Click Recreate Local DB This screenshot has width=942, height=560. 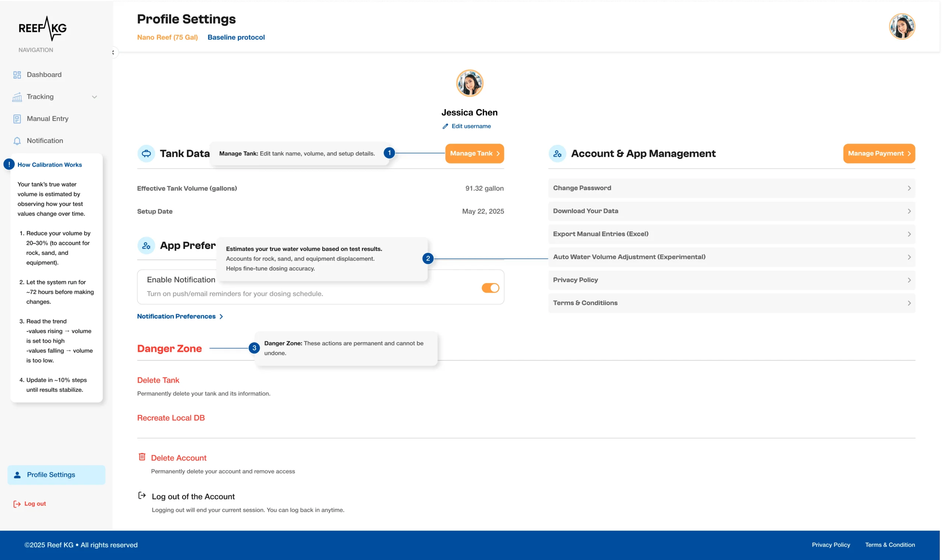[171, 418]
